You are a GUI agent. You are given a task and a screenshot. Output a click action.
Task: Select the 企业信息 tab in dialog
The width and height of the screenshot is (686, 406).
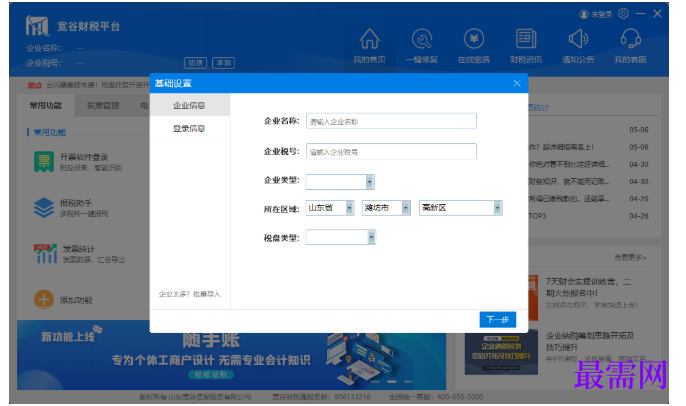point(190,105)
